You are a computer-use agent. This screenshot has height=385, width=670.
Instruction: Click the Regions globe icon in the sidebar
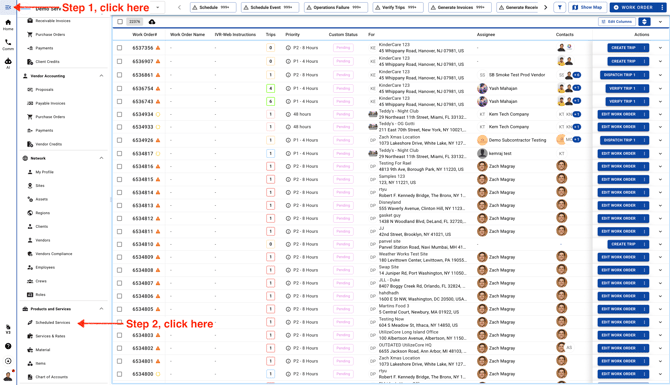30,213
